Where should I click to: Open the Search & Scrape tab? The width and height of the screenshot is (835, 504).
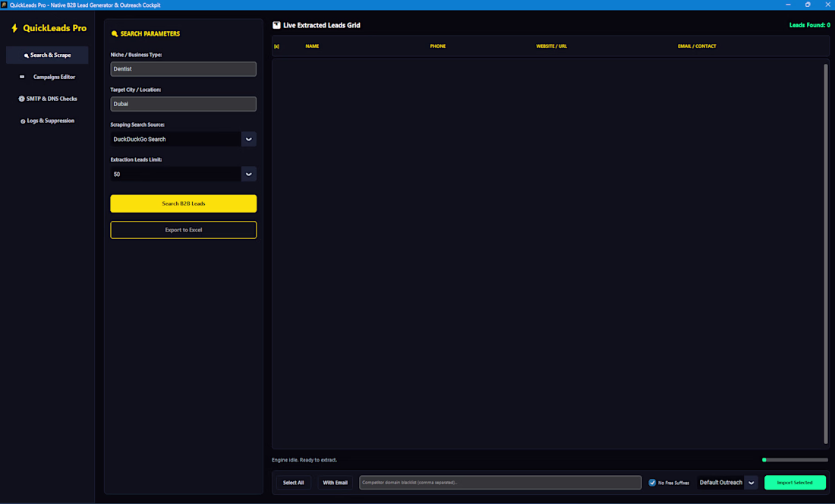[x=47, y=55]
